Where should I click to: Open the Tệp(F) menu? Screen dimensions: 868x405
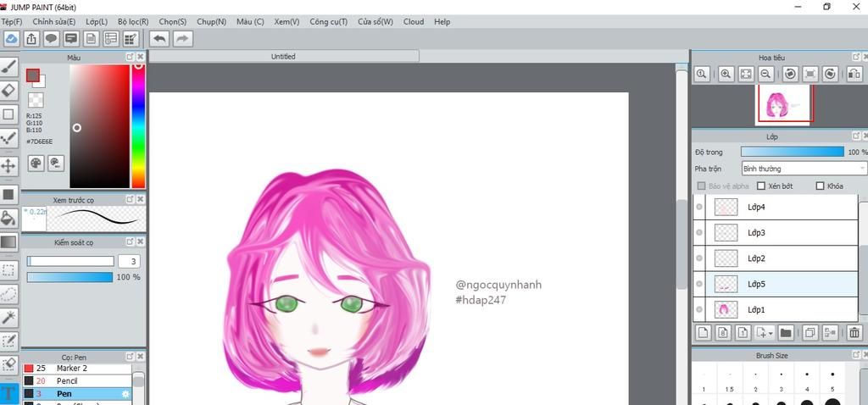(12, 21)
